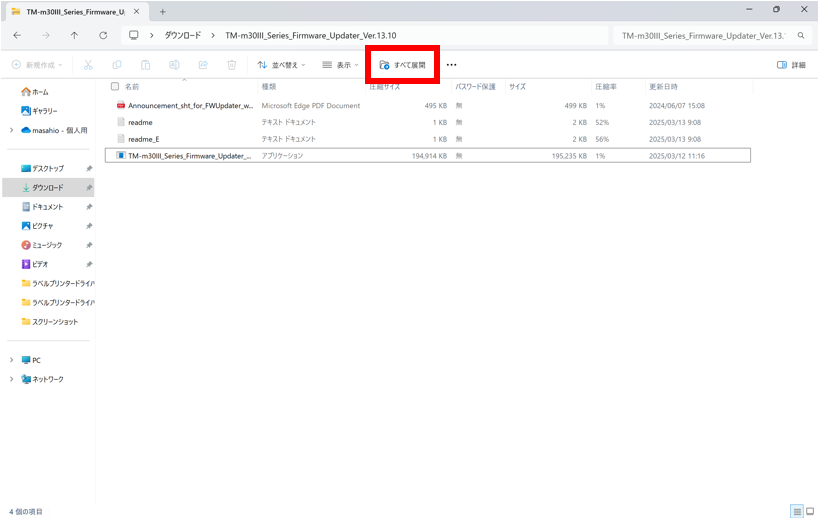
Task: Click the Delete trash icon
Action: [x=232, y=65]
